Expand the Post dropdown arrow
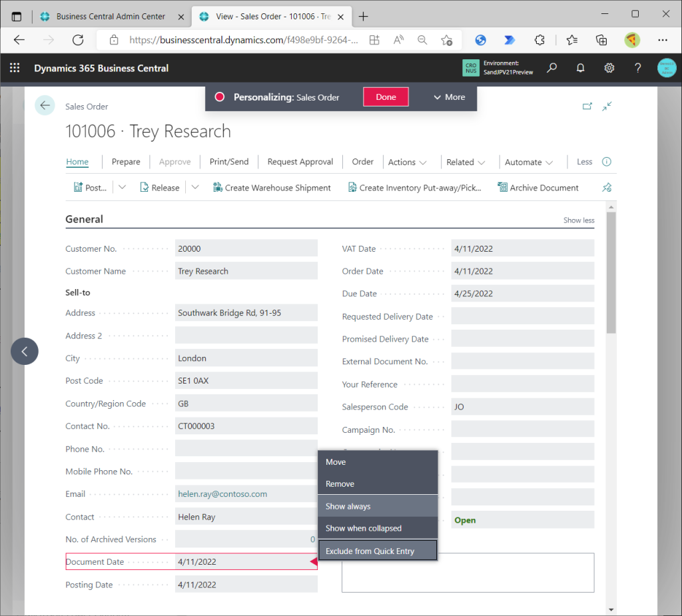Viewport: 682px width, 616px height. click(123, 187)
